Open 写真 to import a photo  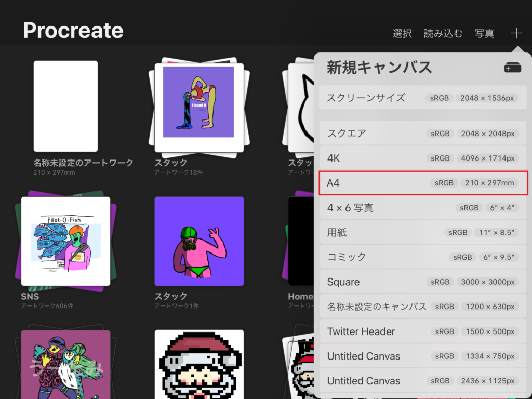pos(484,34)
